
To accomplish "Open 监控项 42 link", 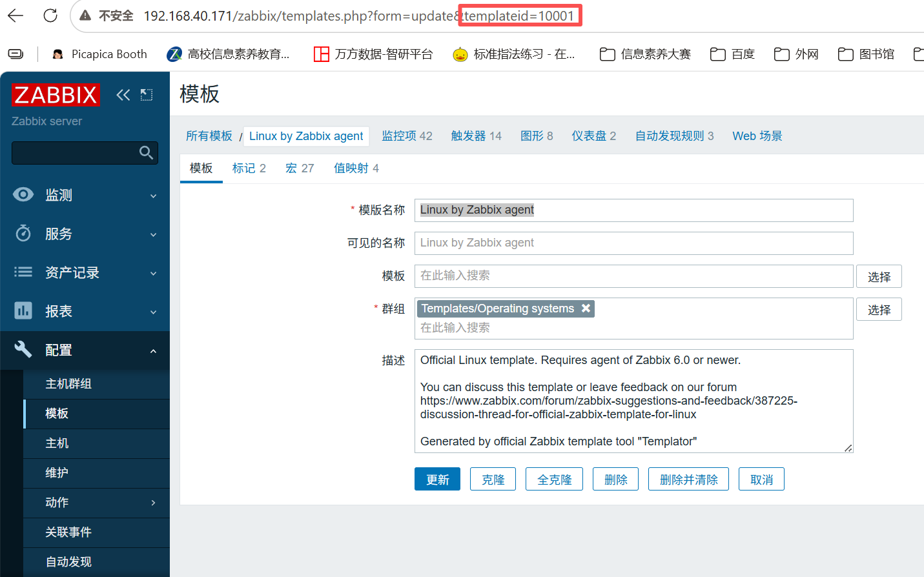I will pyautogui.click(x=407, y=136).
